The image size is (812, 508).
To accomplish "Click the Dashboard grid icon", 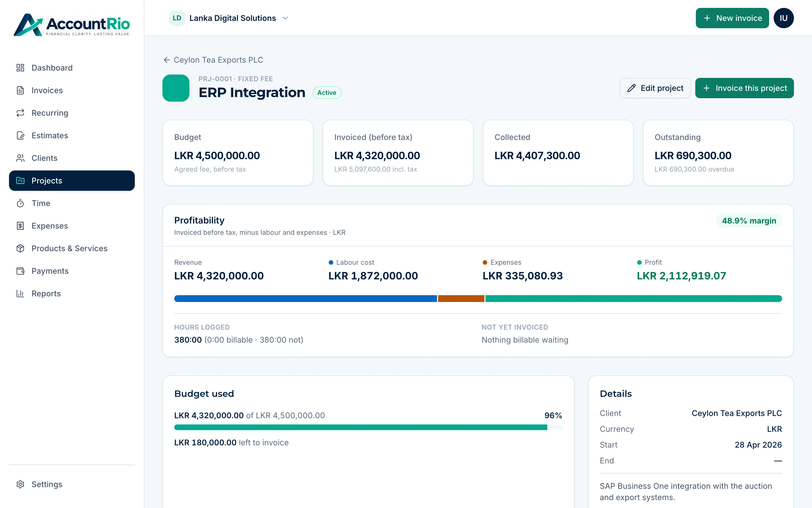I will 20,68.
